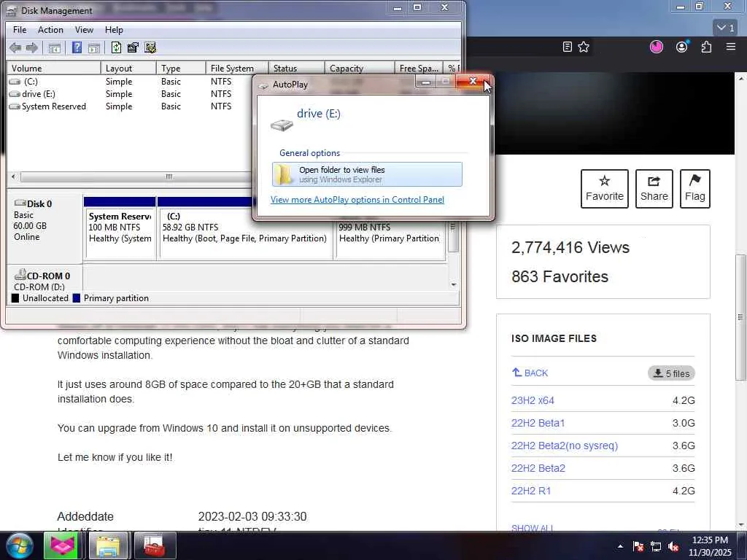Image resolution: width=747 pixels, height=560 pixels.
Task: Click the pink circular extension icon
Action: [657, 47]
